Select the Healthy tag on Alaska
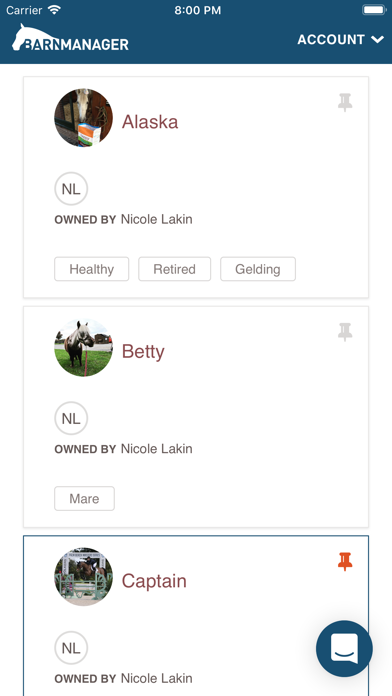 coord(91,269)
